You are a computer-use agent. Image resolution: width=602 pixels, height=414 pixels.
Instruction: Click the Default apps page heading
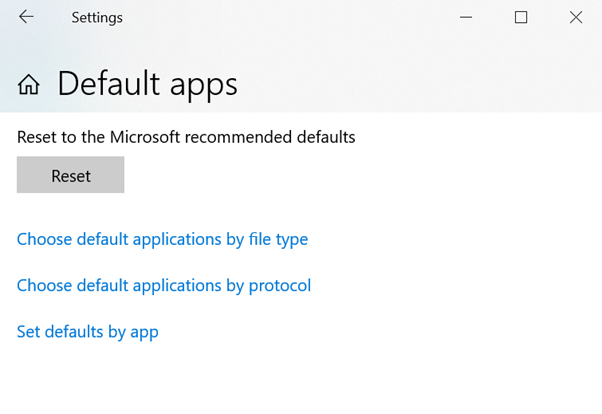(x=147, y=84)
